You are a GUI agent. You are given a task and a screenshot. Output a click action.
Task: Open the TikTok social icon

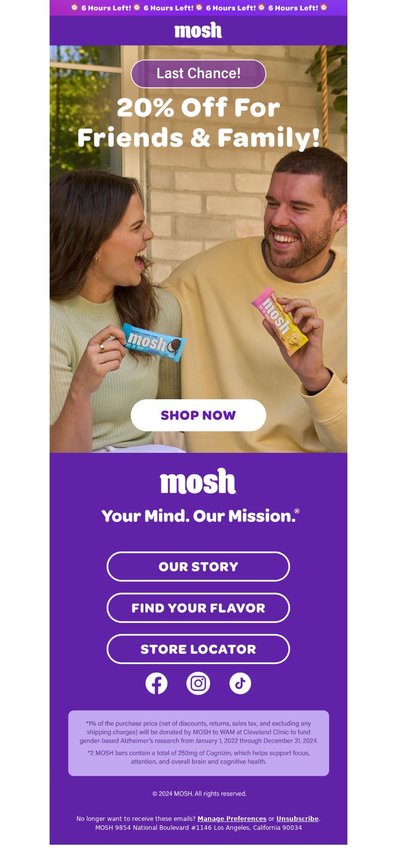click(240, 683)
